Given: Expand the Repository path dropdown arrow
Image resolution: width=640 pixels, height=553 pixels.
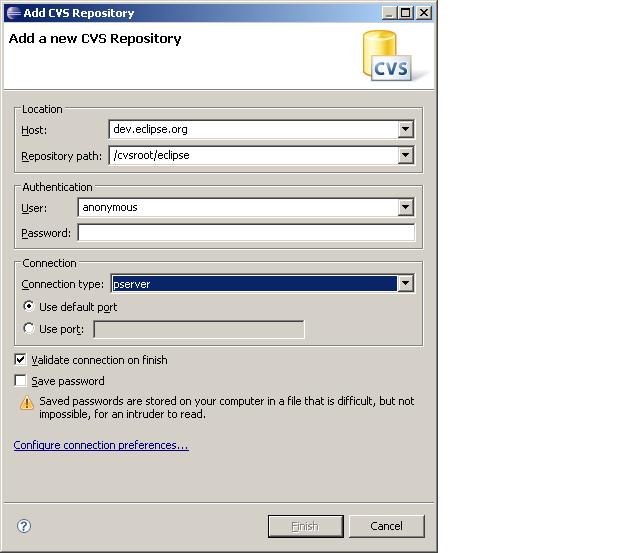Looking at the screenshot, I should pyautogui.click(x=405, y=155).
